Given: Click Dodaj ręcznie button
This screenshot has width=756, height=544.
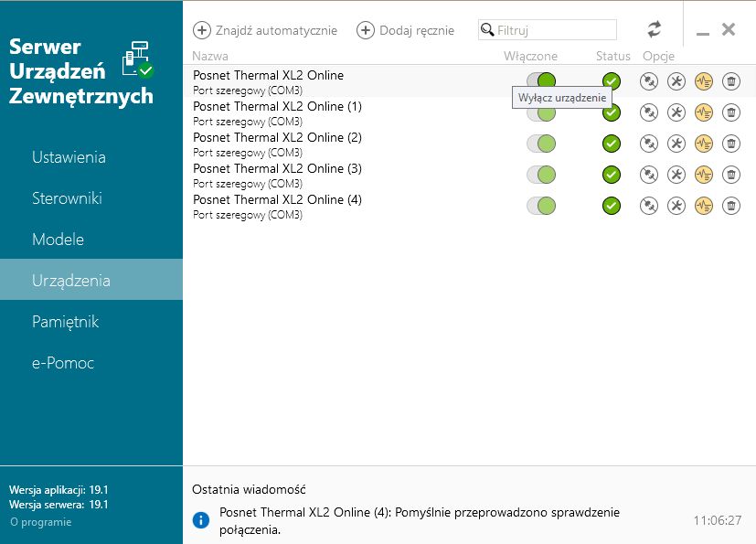Looking at the screenshot, I should tap(405, 30).
